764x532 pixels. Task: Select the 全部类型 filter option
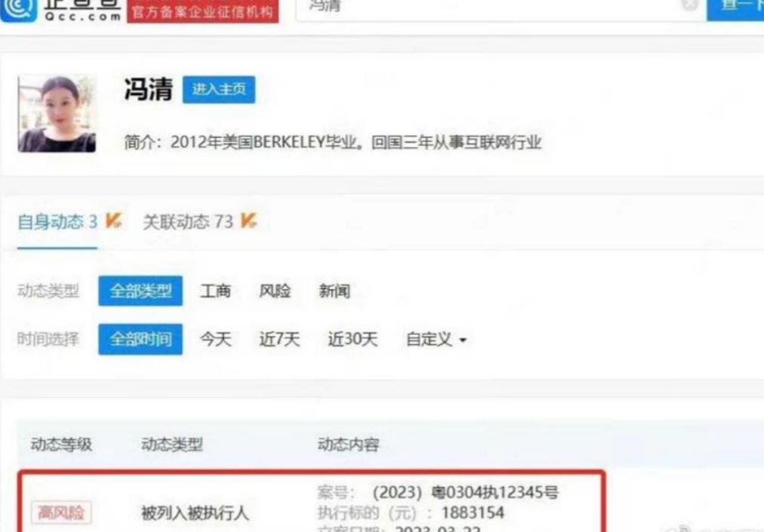point(140,291)
